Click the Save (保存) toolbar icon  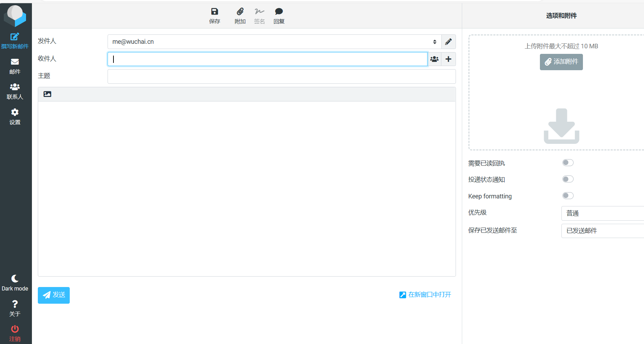click(214, 16)
